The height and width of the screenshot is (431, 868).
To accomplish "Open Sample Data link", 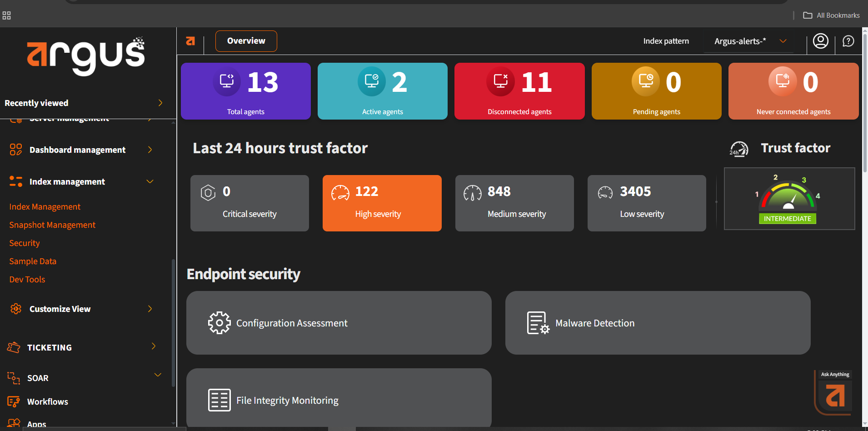I will pyautogui.click(x=33, y=261).
